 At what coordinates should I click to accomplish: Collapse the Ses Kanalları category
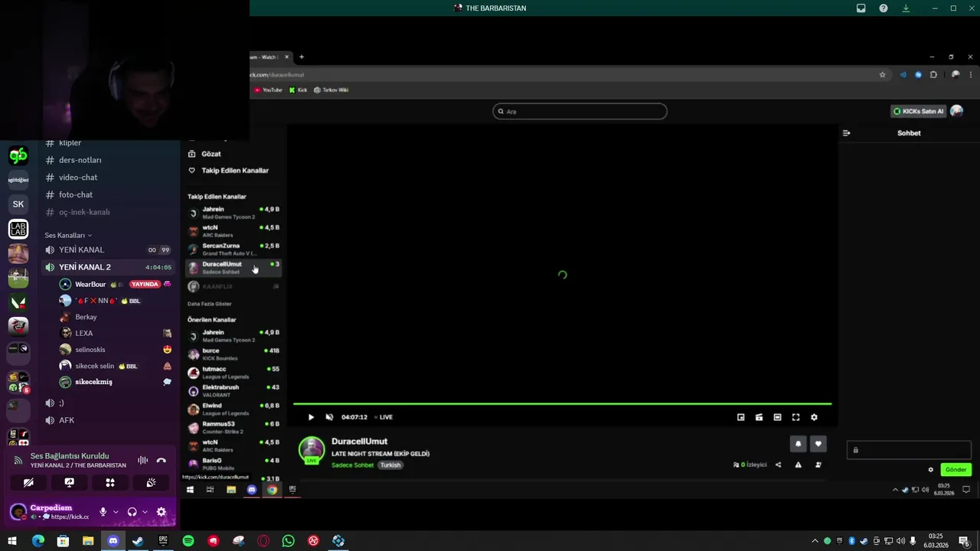tap(68, 235)
